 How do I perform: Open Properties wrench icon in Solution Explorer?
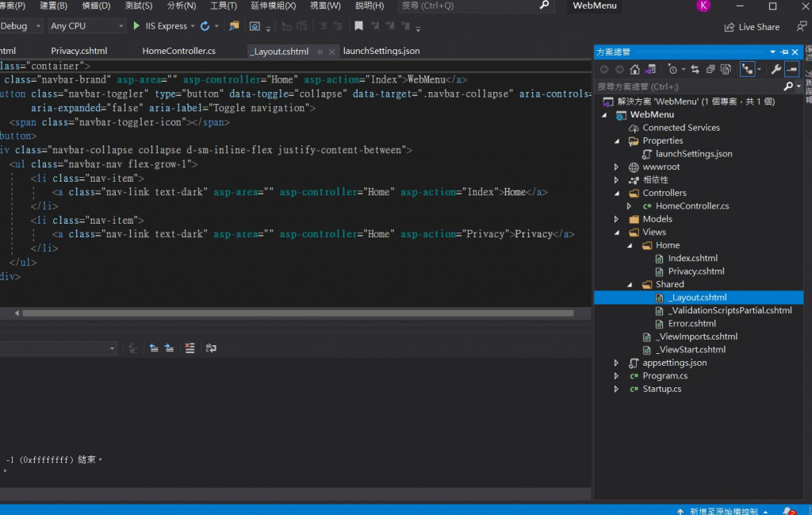(776, 70)
